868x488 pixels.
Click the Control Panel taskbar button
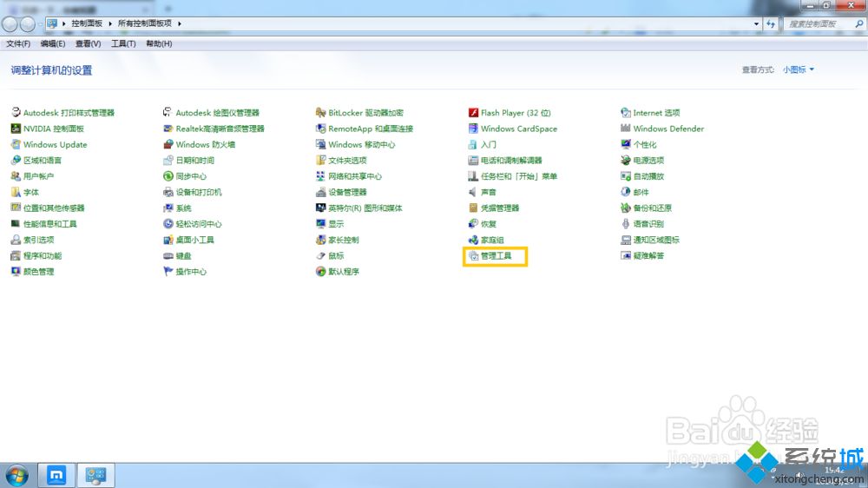[95, 475]
